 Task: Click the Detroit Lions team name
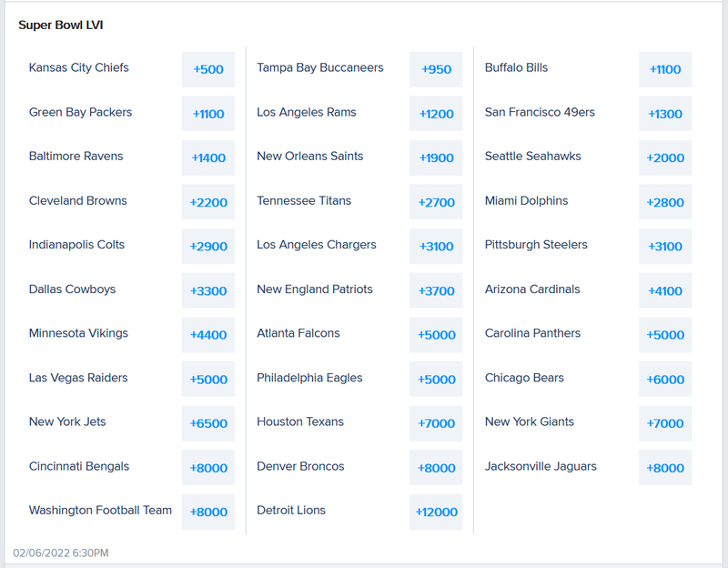click(290, 511)
